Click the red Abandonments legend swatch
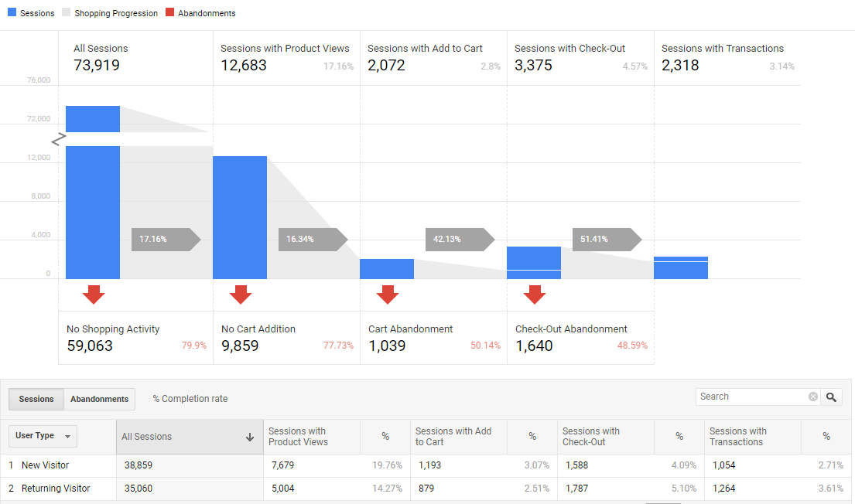This screenshot has height=504, width=855. click(170, 13)
